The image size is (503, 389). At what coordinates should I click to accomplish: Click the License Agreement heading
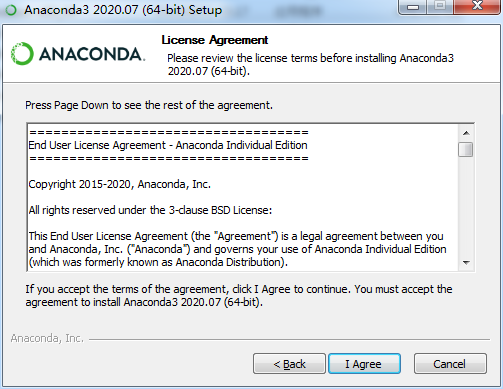(x=215, y=40)
